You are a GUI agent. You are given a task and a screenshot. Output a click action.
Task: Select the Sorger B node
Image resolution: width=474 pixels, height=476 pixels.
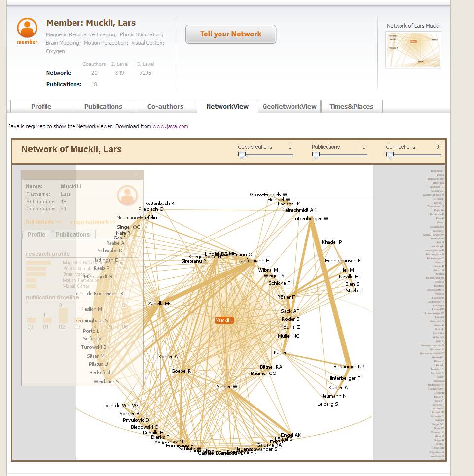pos(129,414)
